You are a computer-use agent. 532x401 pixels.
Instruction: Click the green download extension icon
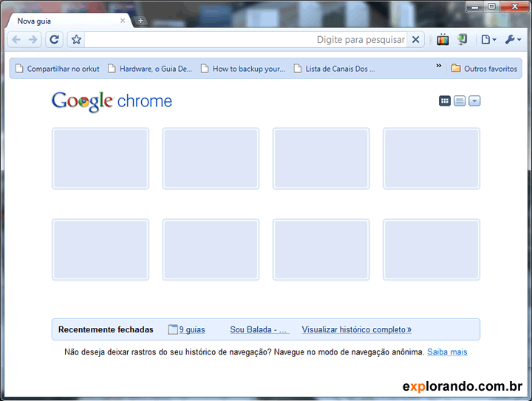coord(462,39)
